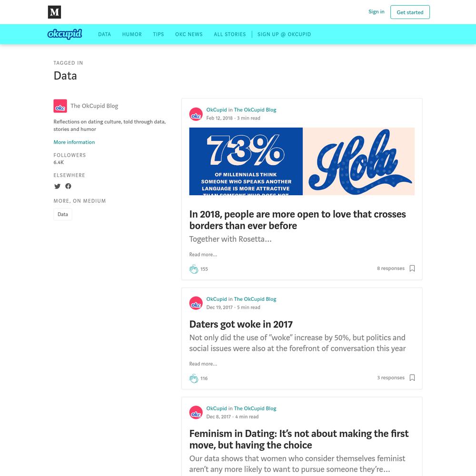Bookmark the Daters got woke story
The image size is (476, 476).
tap(412, 377)
